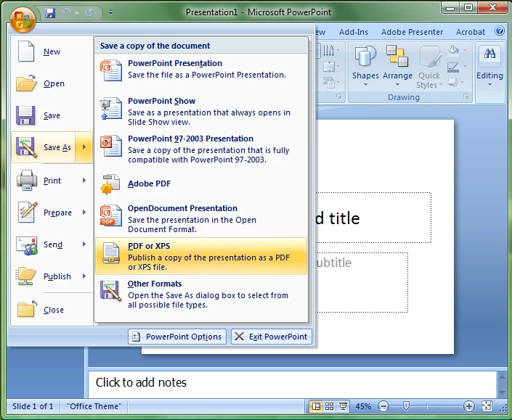The width and height of the screenshot is (512, 420).
Task: Save as OpenDocument Presentation
Action: tap(201, 219)
